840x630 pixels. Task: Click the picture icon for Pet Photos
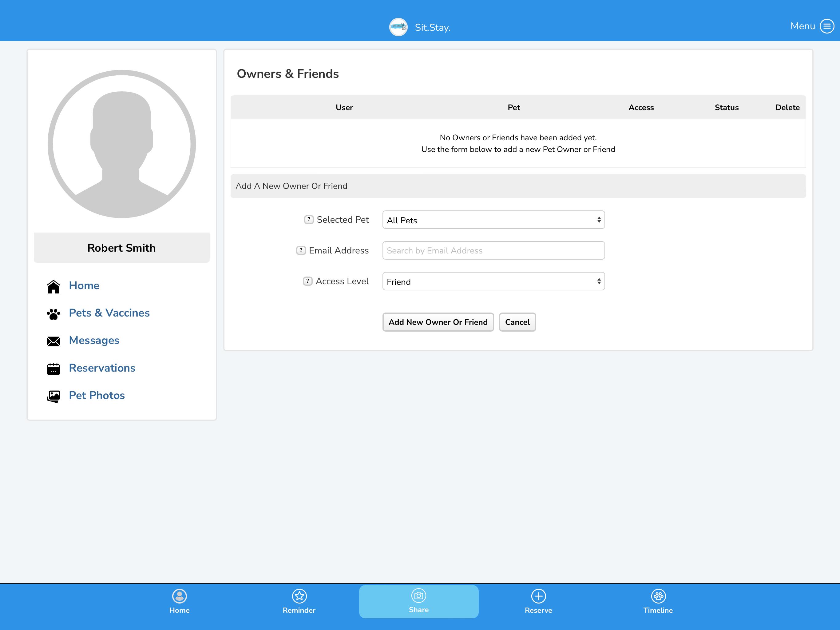point(53,396)
